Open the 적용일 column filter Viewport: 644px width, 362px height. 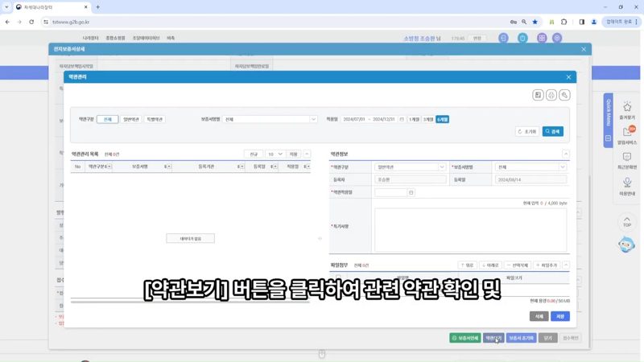coord(308,167)
